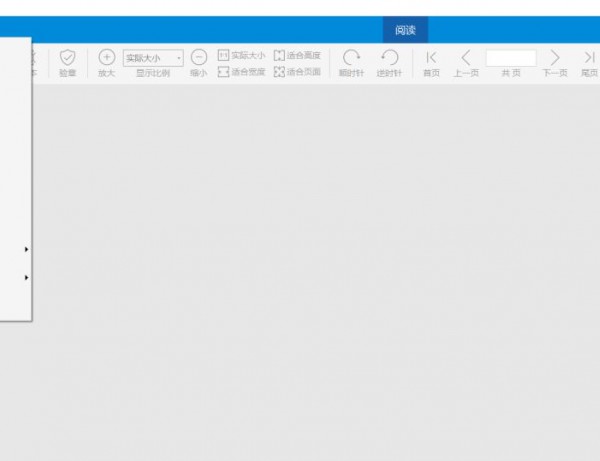Select 适合高度 fit height option
600x461 pixels.
tap(297, 56)
